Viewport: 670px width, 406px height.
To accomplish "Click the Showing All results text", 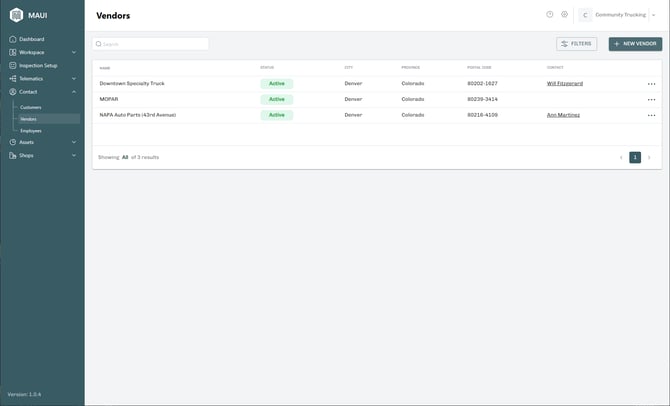I will click(129, 157).
